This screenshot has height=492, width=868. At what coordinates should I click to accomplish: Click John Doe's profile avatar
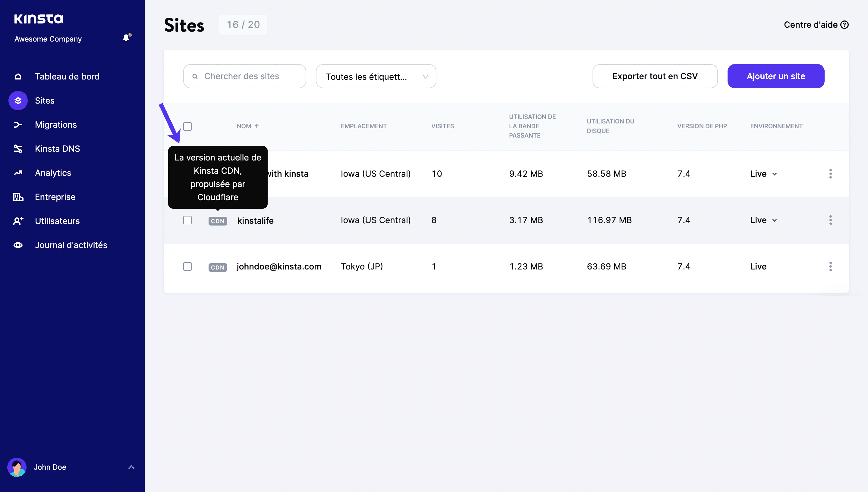17,467
